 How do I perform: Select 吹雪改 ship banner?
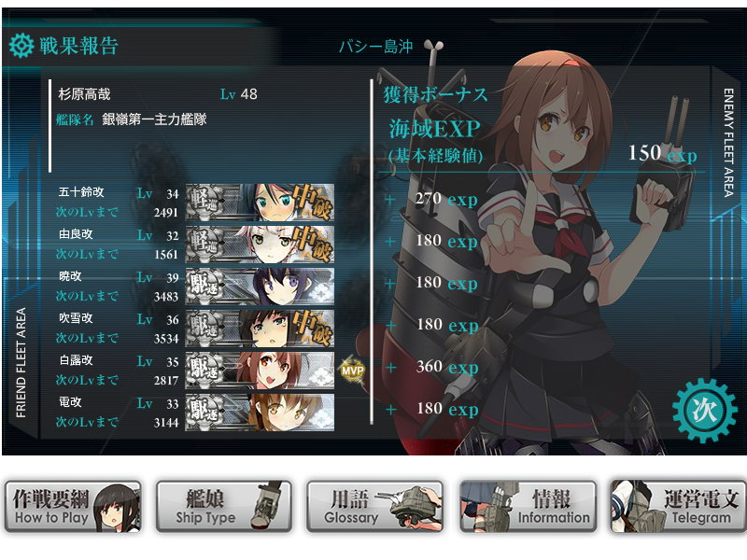[x=260, y=329]
